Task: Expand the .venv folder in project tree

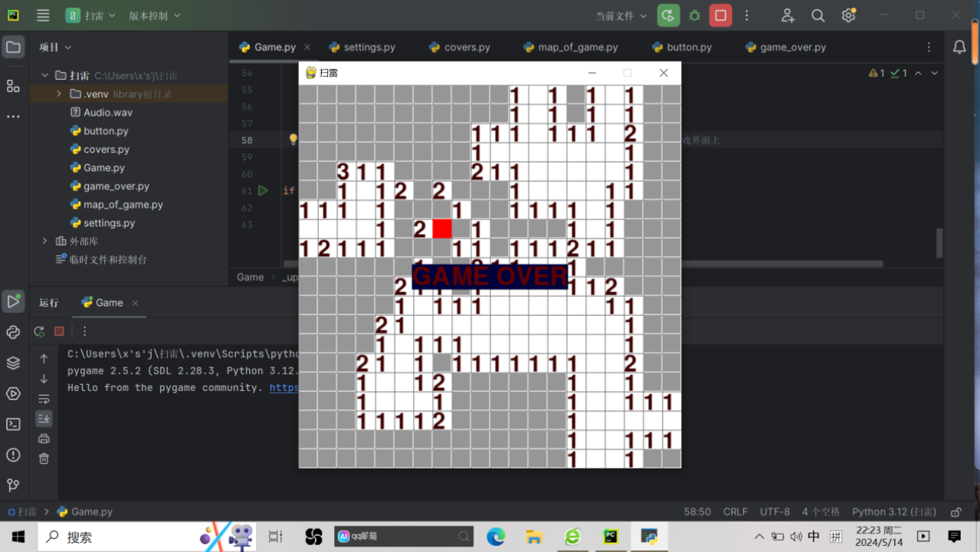Action: [x=59, y=94]
